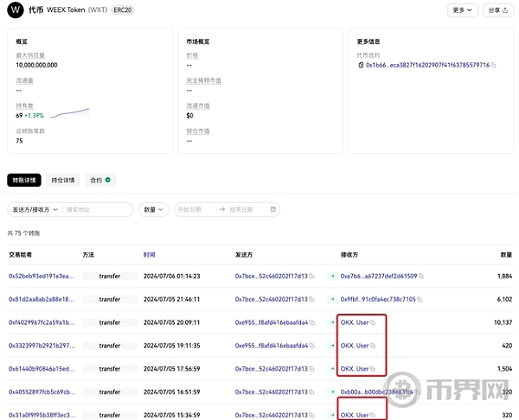Open token contract link 0x1b66...79716
519x420 pixels.
coord(427,65)
